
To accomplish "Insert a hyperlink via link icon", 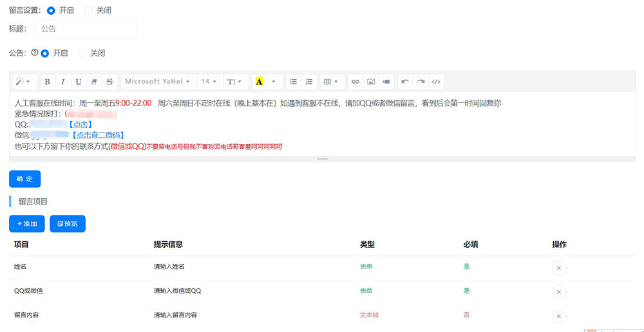I will [x=355, y=82].
